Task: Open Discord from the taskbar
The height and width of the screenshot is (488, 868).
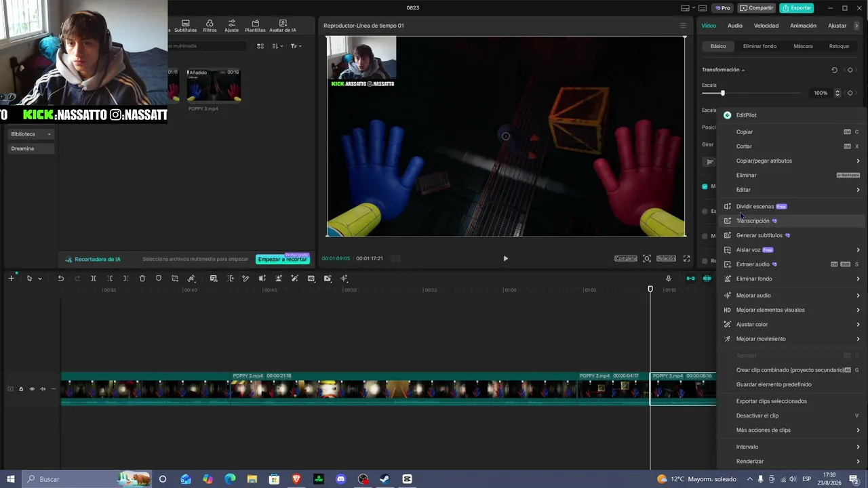Action: point(340,479)
